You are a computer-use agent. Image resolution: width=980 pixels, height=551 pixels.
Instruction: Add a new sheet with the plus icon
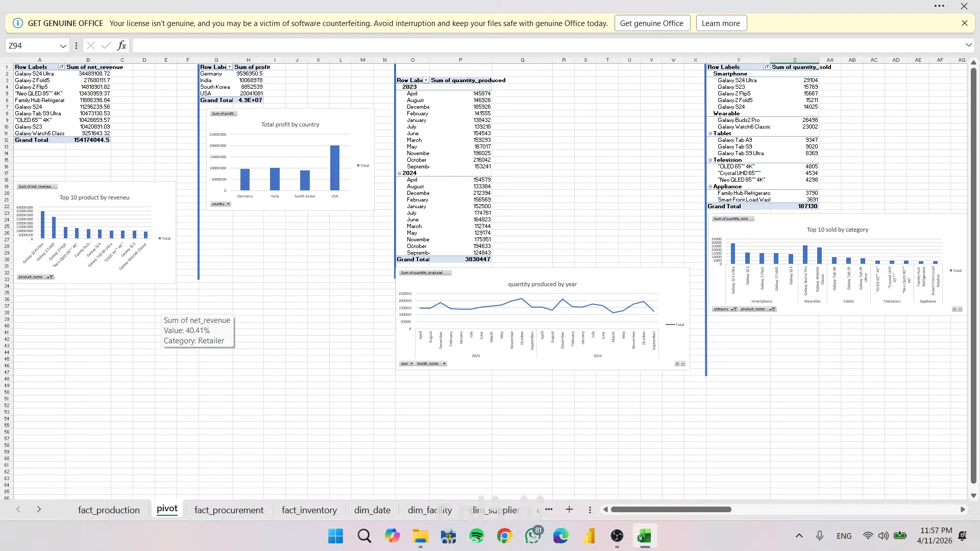click(569, 509)
